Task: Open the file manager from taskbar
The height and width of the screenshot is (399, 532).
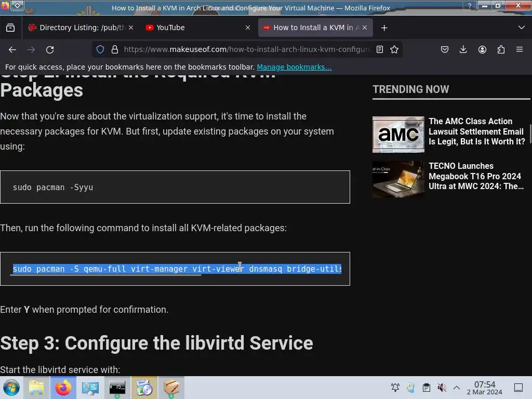Action: 36,388
